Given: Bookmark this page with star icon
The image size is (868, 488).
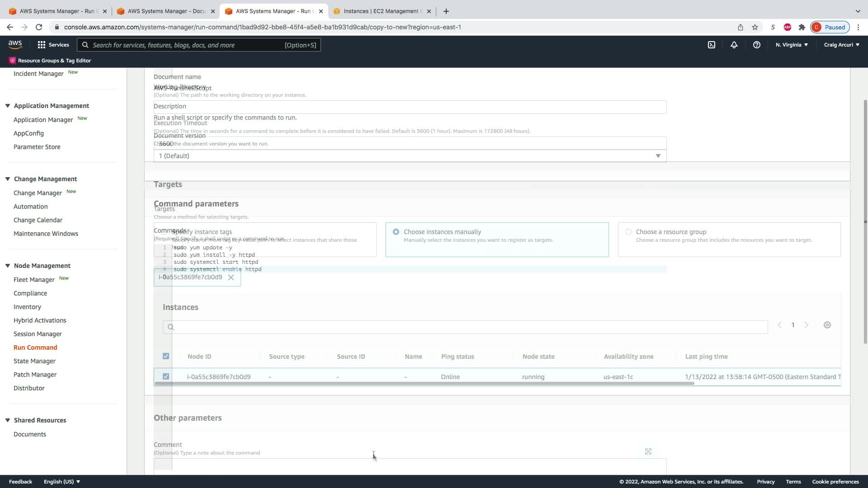Looking at the screenshot, I should pos(755,27).
